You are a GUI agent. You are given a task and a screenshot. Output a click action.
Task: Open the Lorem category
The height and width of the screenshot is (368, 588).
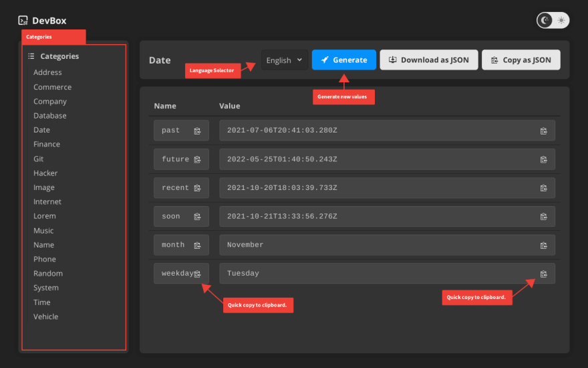tap(45, 216)
